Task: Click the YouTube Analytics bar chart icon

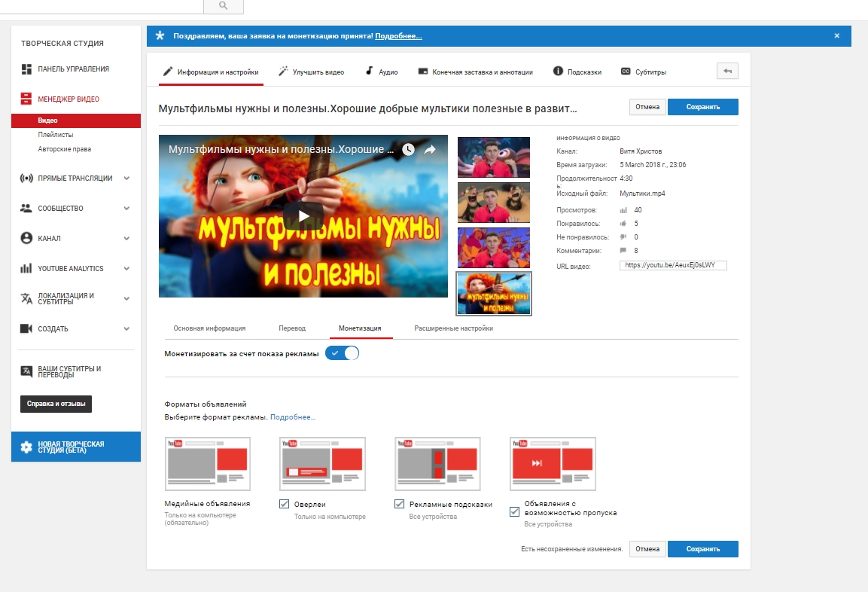Action: 26,268
